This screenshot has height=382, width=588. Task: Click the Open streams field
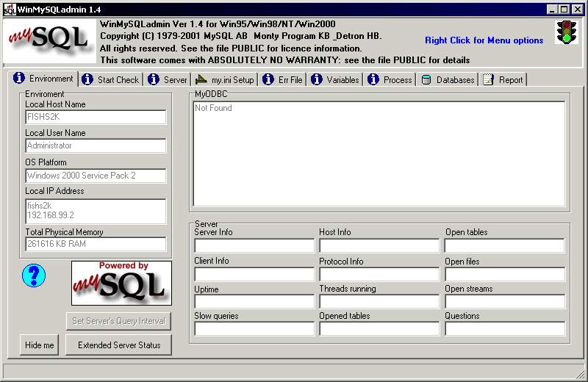point(505,301)
